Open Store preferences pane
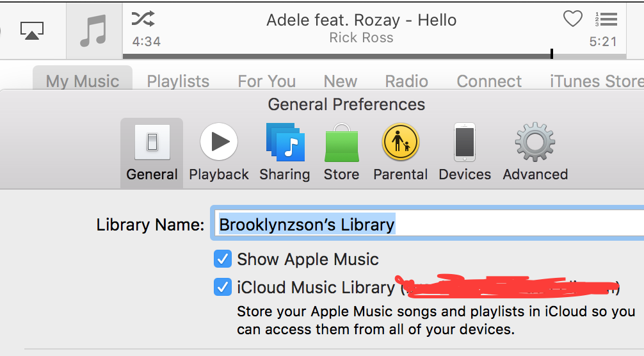 pyautogui.click(x=341, y=152)
